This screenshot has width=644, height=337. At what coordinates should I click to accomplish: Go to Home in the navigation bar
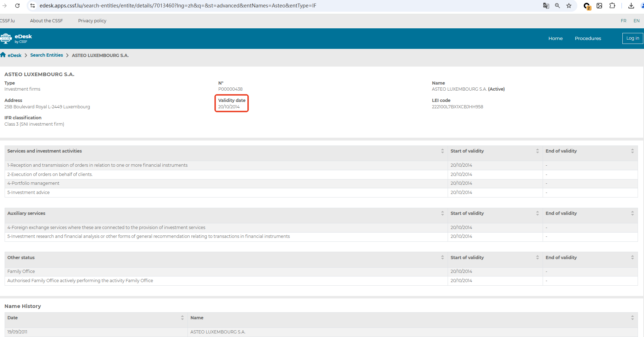[555, 39]
